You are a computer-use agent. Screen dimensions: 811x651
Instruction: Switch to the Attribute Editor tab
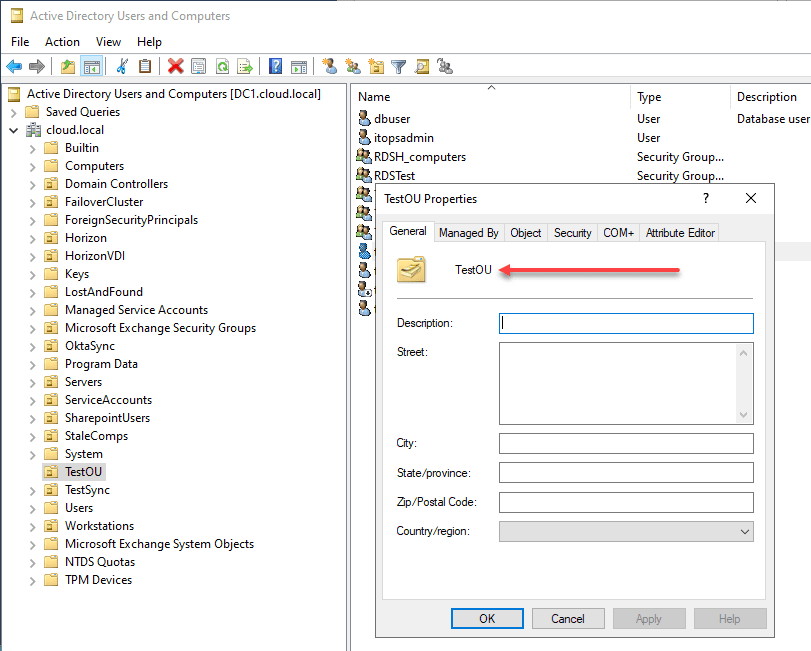(680, 233)
